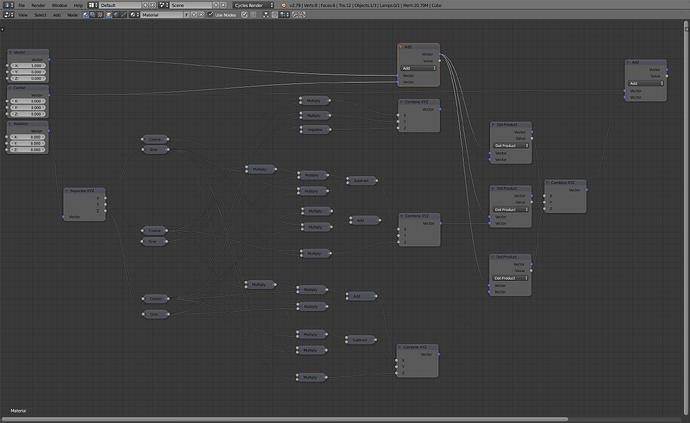Click the Scene name field
Screen dimensions: 690x423
(x=191, y=5)
